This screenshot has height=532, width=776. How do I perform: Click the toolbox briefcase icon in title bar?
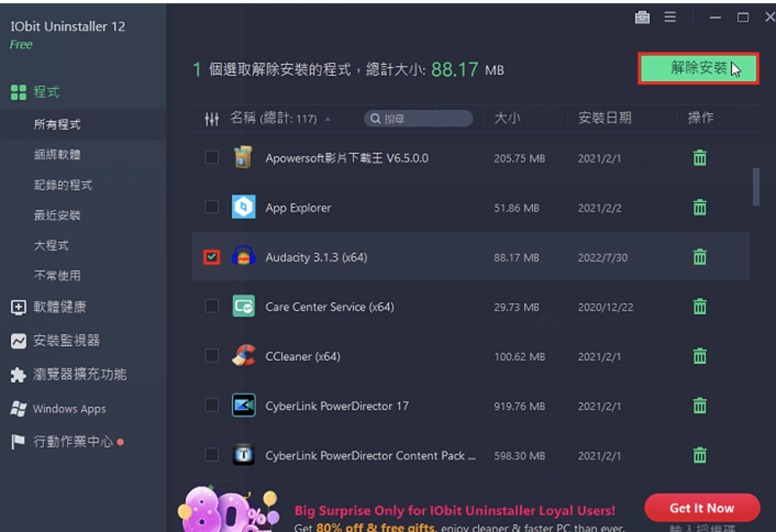tap(642, 18)
